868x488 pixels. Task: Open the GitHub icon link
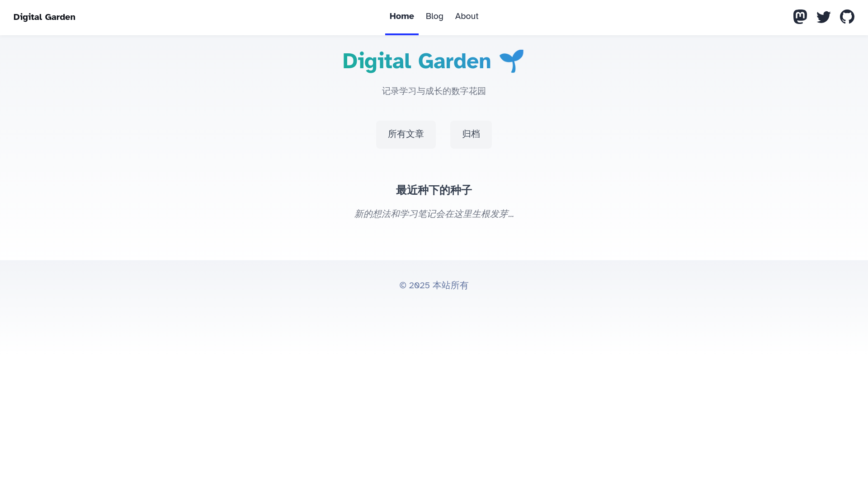pyautogui.click(x=847, y=17)
